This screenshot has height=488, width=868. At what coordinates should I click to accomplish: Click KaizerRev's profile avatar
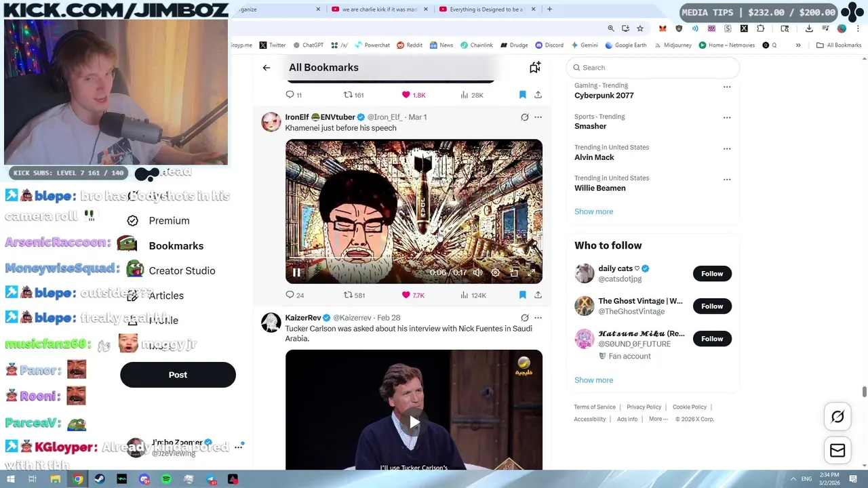tap(271, 323)
